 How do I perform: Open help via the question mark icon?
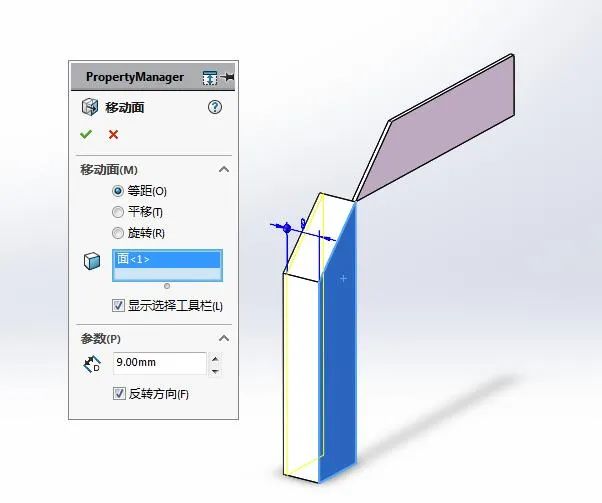tap(215, 107)
